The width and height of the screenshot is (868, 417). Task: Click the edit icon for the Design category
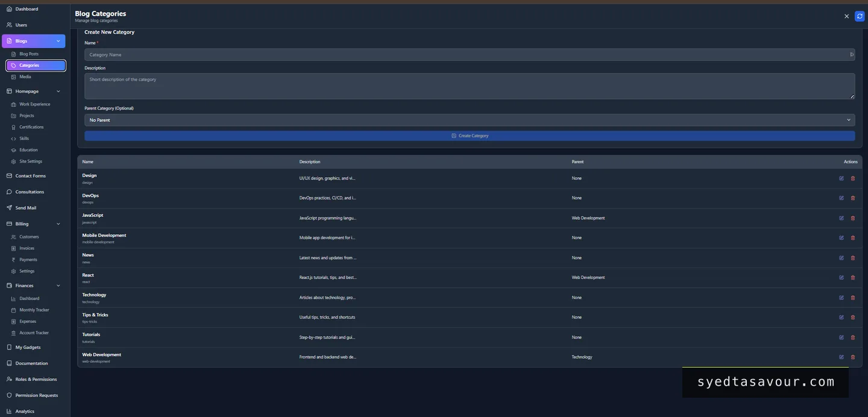pyautogui.click(x=841, y=178)
